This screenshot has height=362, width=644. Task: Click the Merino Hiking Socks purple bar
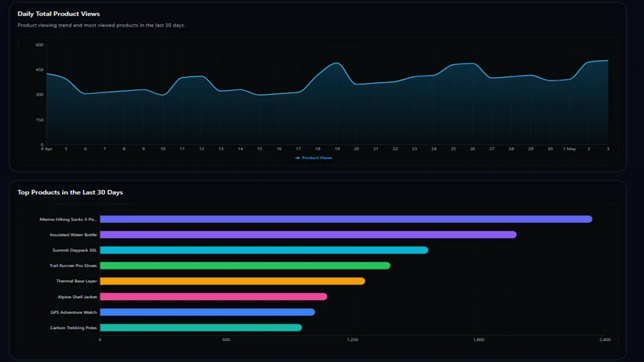[346, 219]
